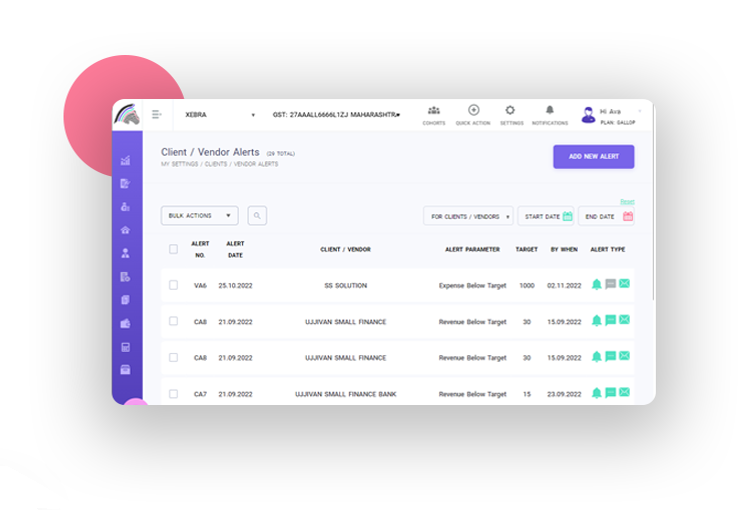This screenshot has width=741, height=510.
Task: Click the Reset link above date filters
Action: [627, 201]
